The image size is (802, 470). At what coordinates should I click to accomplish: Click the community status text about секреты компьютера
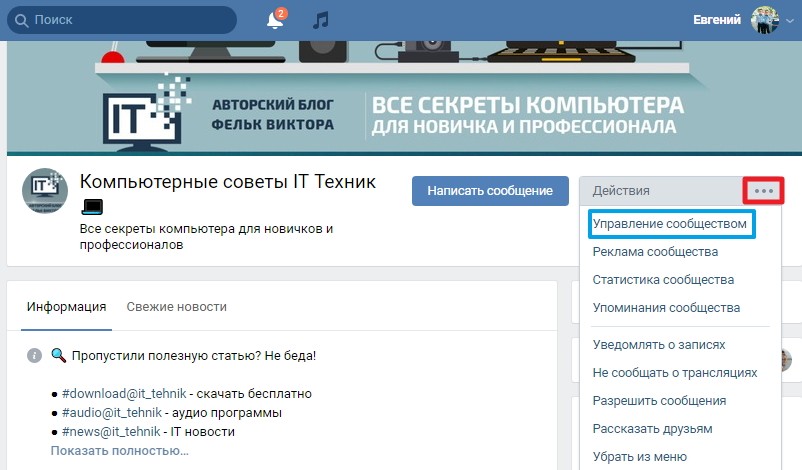(x=206, y=236)
